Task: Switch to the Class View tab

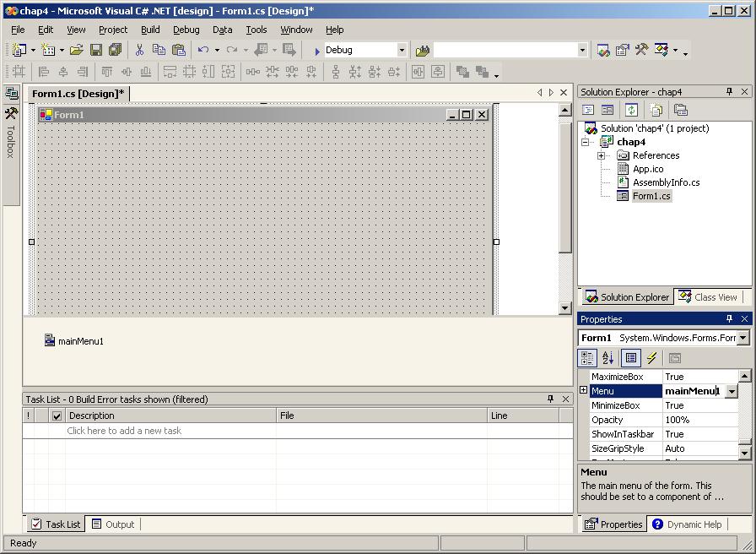Action: tap(708, 296)
